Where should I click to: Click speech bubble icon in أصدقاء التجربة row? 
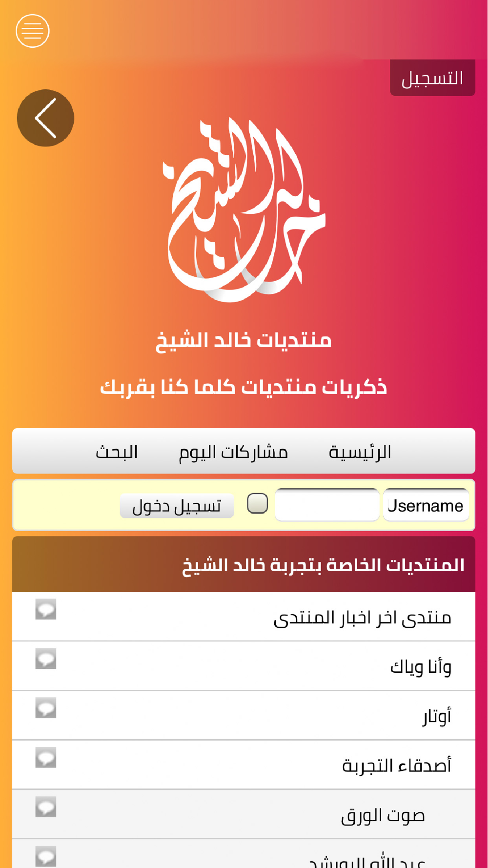(46, 757)
